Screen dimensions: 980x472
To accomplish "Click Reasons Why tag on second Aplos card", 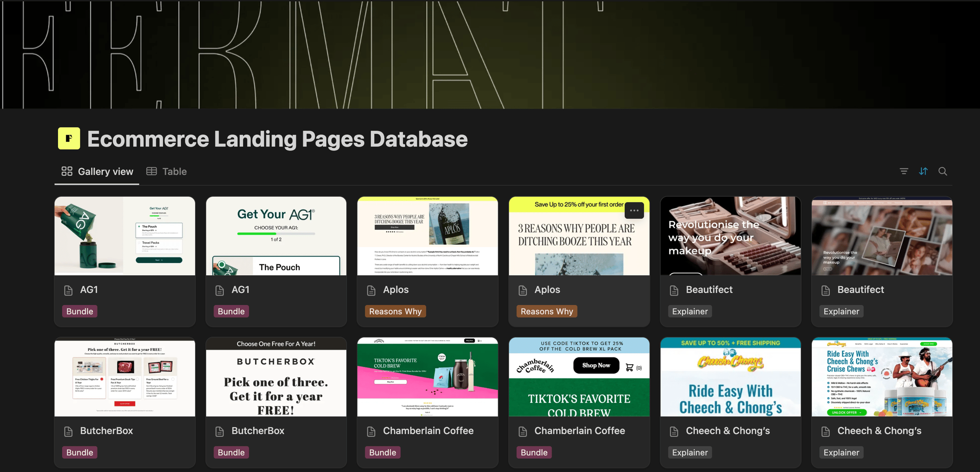I will pyautogui.click(x=547, y=312).
